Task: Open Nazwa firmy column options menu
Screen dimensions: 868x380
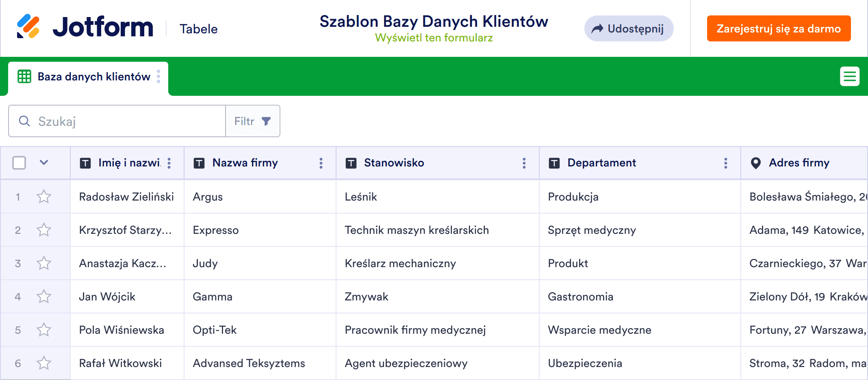Action: [321, 163]
